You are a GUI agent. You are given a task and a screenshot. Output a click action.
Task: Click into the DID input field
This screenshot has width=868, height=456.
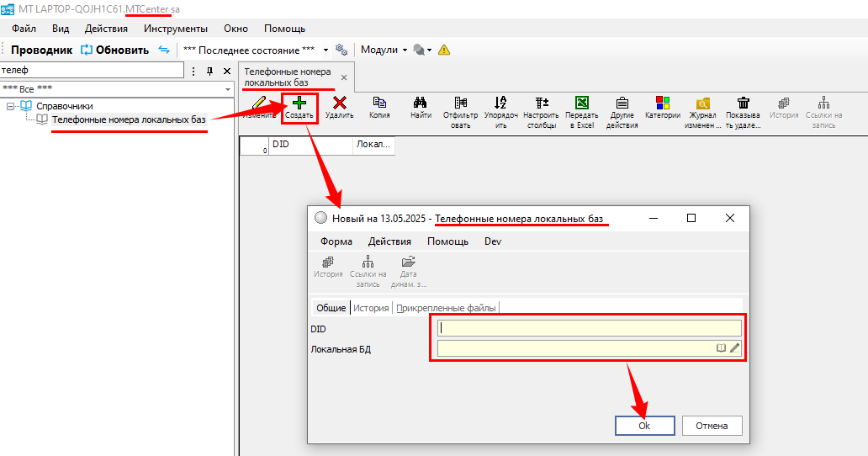[x=589, y=328]
